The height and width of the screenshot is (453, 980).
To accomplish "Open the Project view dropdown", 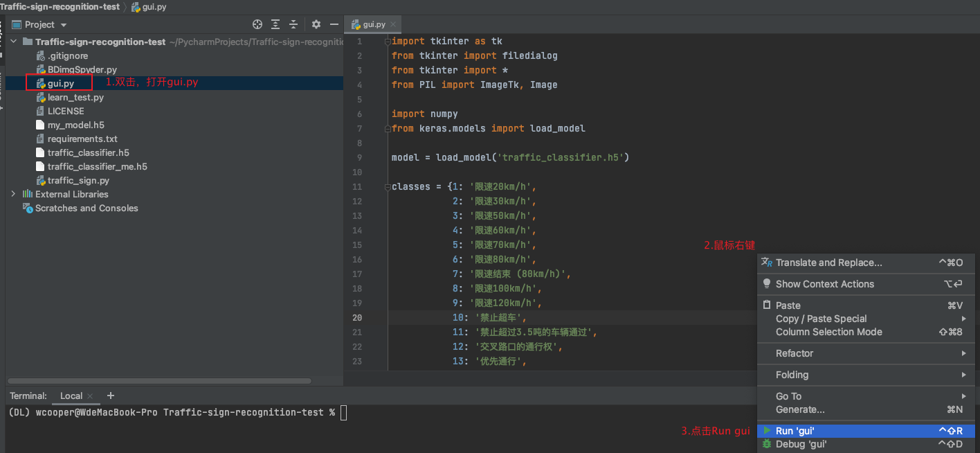I will (64, 25).
